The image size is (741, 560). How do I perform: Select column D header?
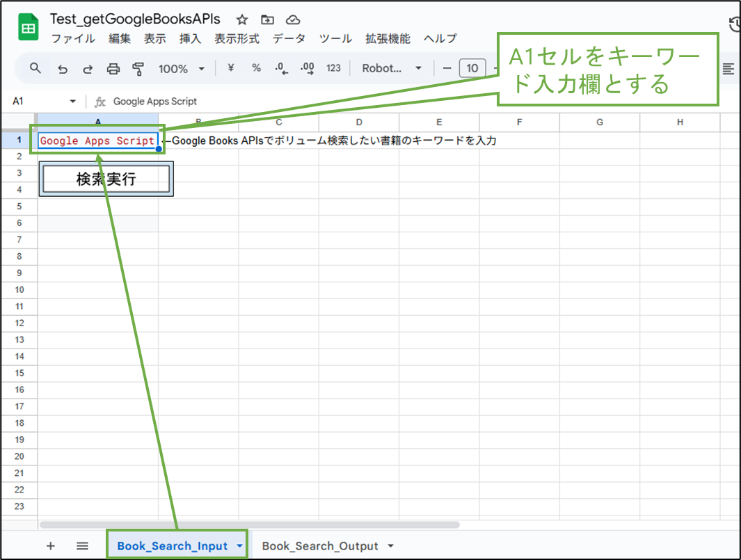point(359,122)
